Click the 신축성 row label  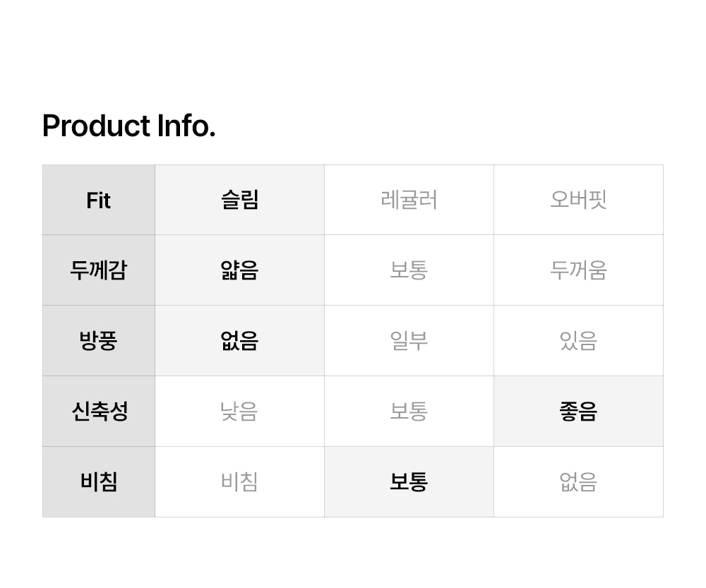coord(99,412)
